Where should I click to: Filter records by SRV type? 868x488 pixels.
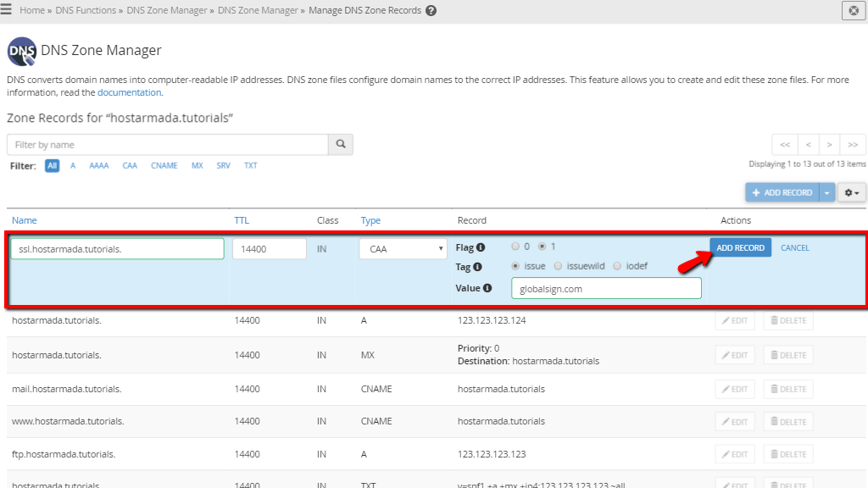click(223, 165)
